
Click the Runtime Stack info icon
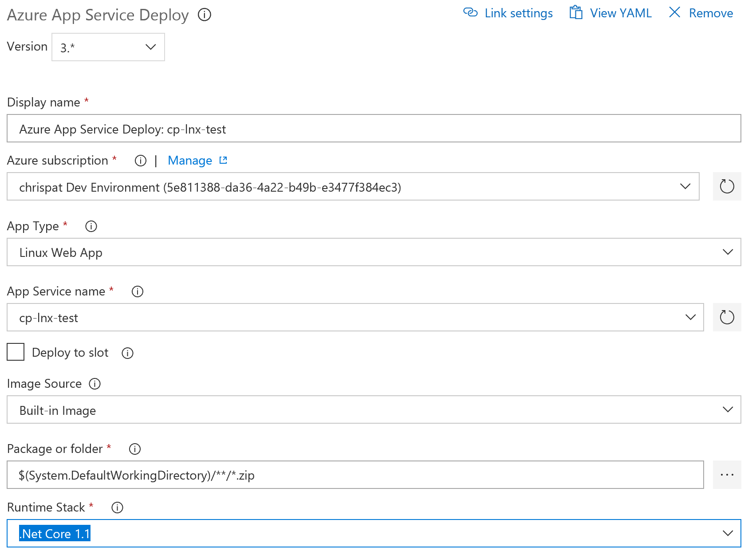[x=117, y=508]
